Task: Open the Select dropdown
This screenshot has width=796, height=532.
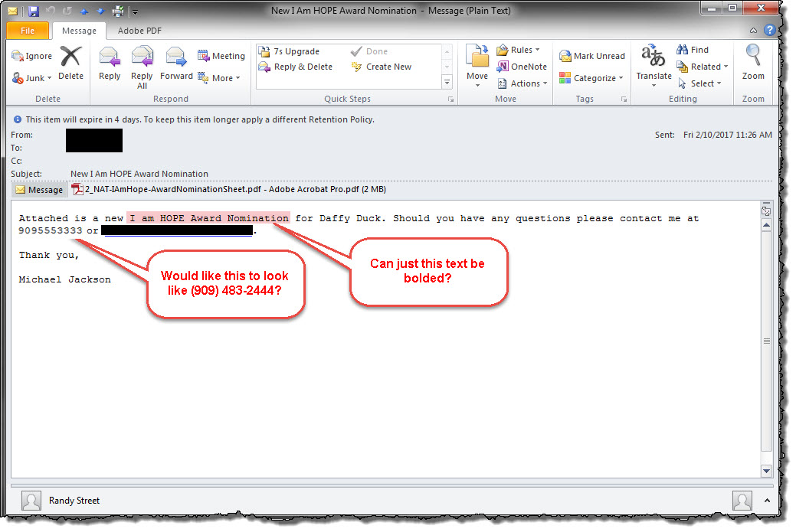Action: [x=699, y=83]
